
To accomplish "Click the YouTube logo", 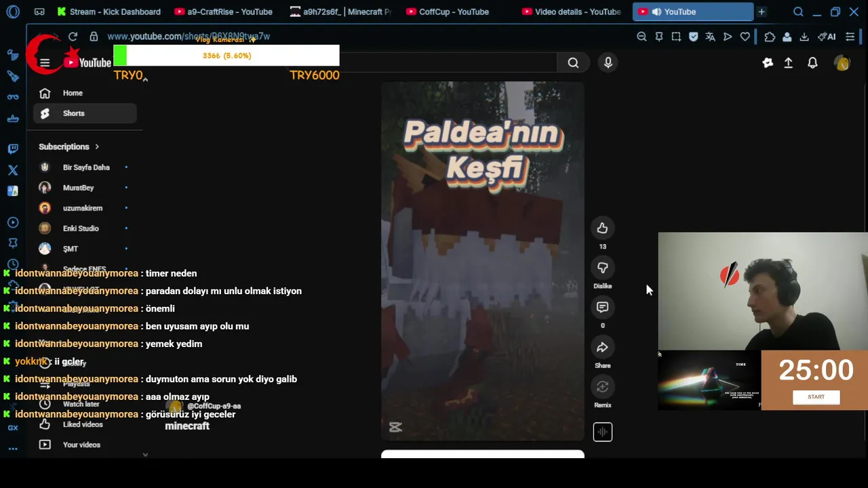I will (87, 63).
